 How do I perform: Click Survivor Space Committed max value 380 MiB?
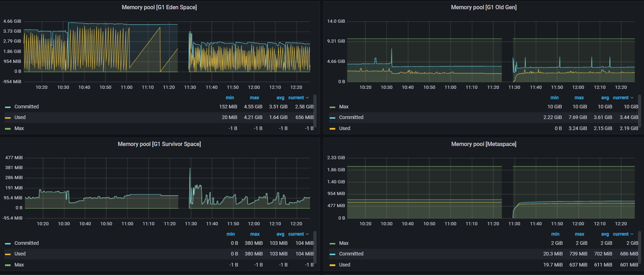click(x=254, y=243)
